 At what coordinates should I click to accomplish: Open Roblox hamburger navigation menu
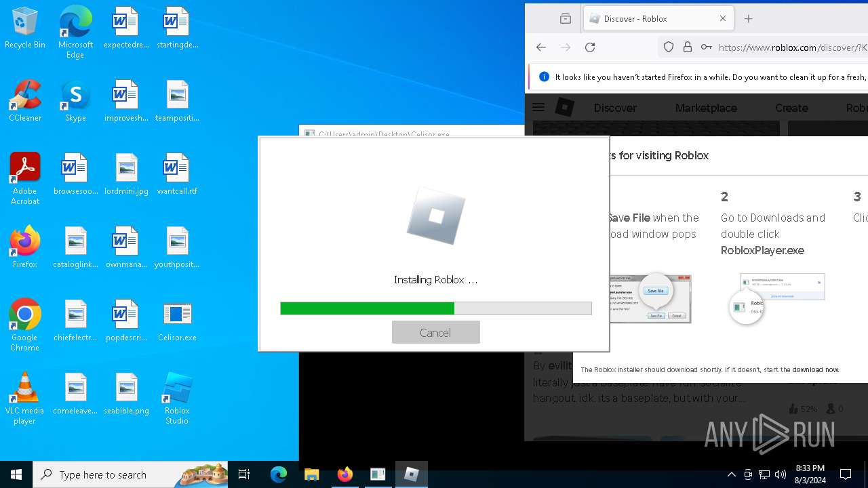pos(538,107)
